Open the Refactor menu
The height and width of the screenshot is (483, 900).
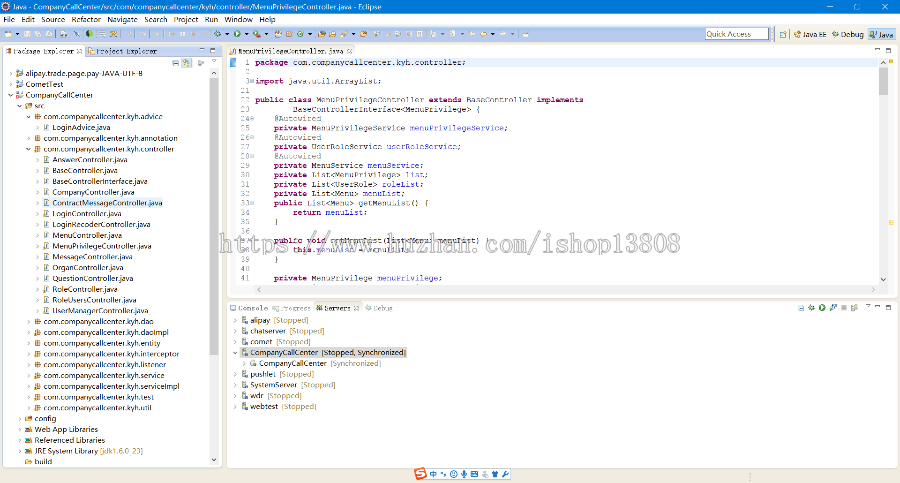click(x=86, y=19)
